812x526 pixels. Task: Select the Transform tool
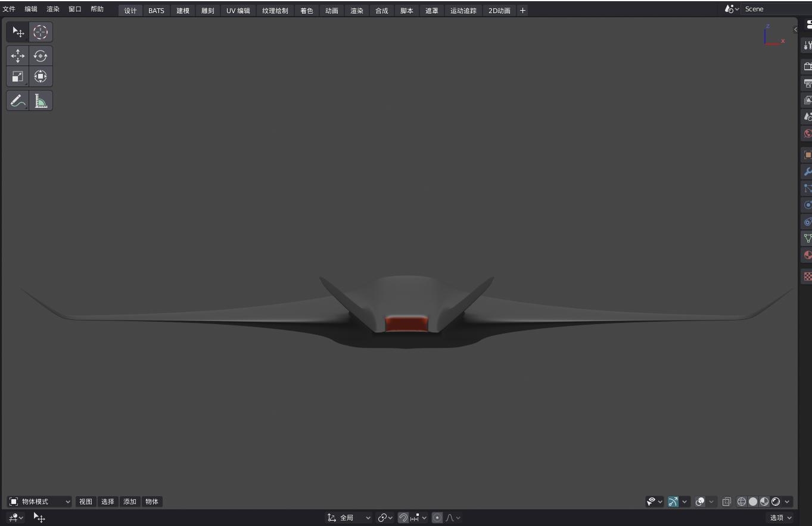coord(41,76)
